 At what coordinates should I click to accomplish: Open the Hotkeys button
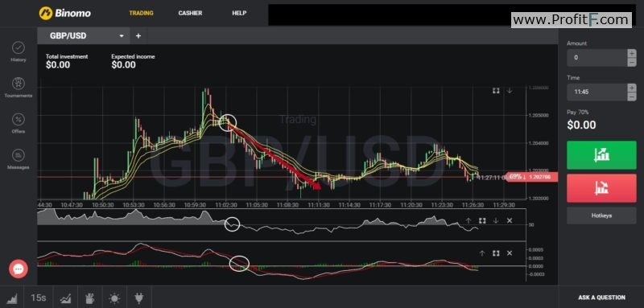click(601, 216)
